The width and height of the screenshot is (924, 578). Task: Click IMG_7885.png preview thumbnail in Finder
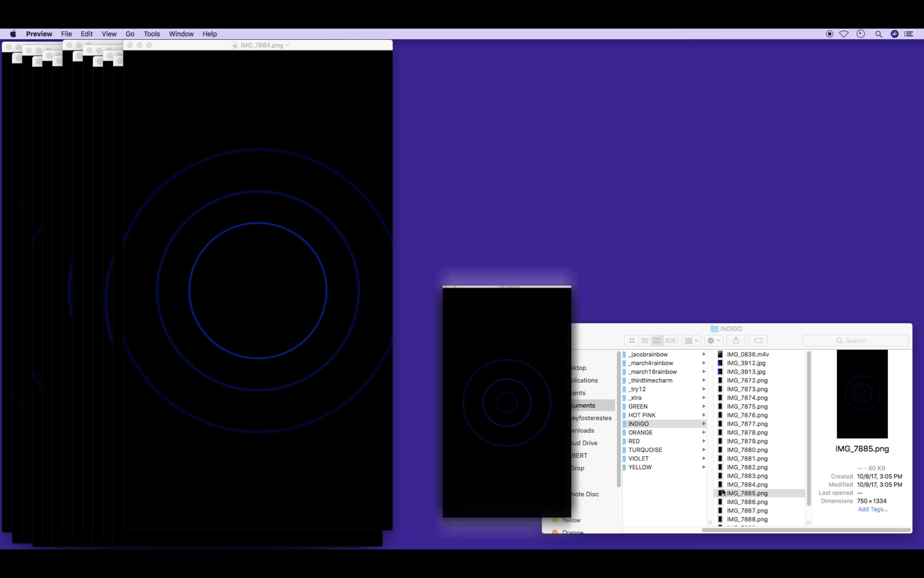pos(862,394)
